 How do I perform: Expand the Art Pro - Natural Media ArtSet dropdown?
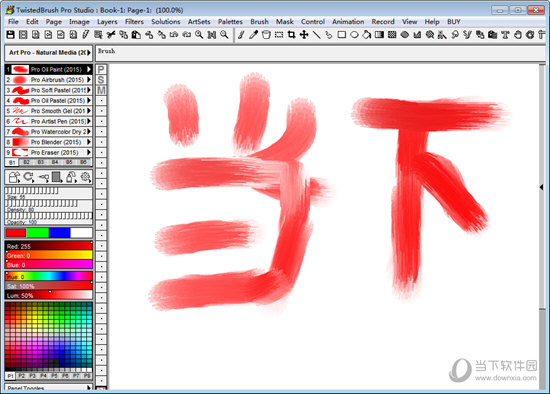(89, 53)
